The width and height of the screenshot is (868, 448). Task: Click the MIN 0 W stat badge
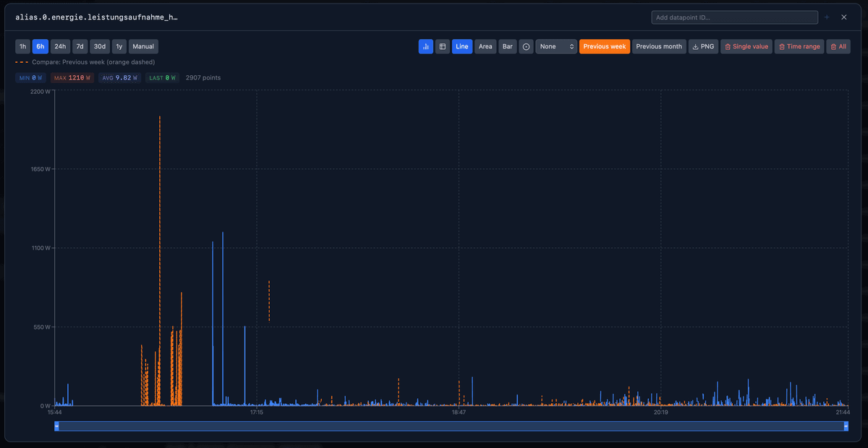tap(31, 77)
